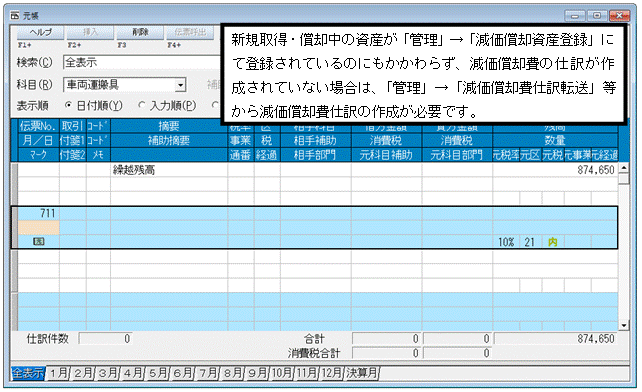Click the 仕訳件数 count field

(105, 339)
